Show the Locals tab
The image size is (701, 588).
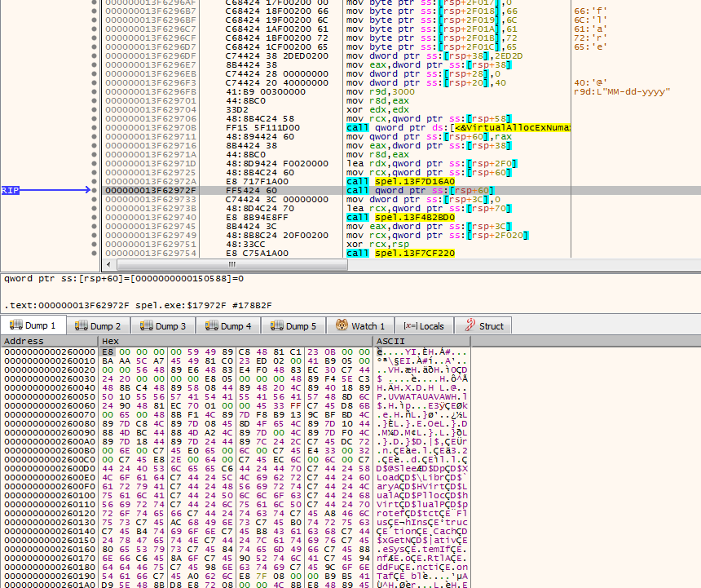click(x=424, y=325)
